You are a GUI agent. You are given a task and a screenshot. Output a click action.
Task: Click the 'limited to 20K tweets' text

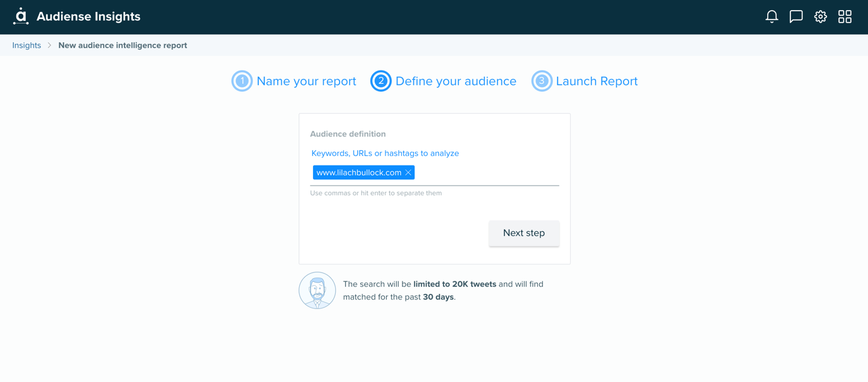click(455, 284)
